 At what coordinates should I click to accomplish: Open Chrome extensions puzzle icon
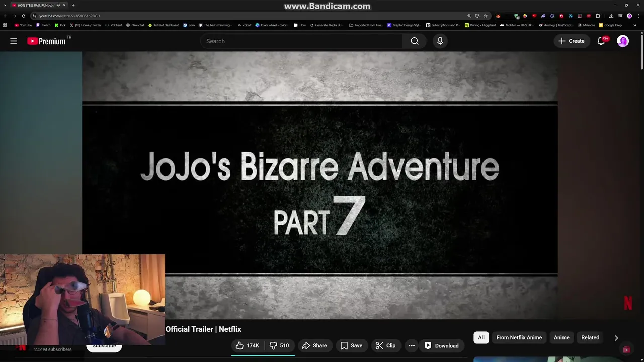pyautogui.click(x=598, y=16)
